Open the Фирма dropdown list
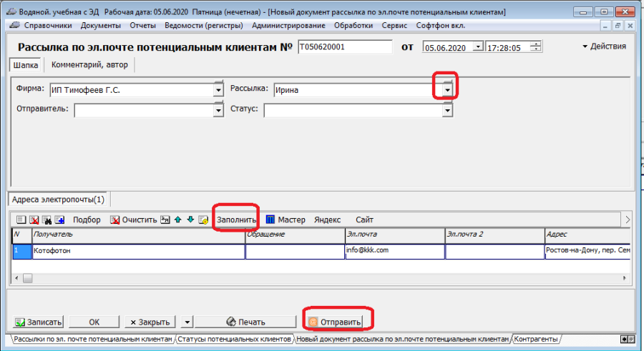Image resolution: width=644 pixels, height=351 pixels. point(218,90)
